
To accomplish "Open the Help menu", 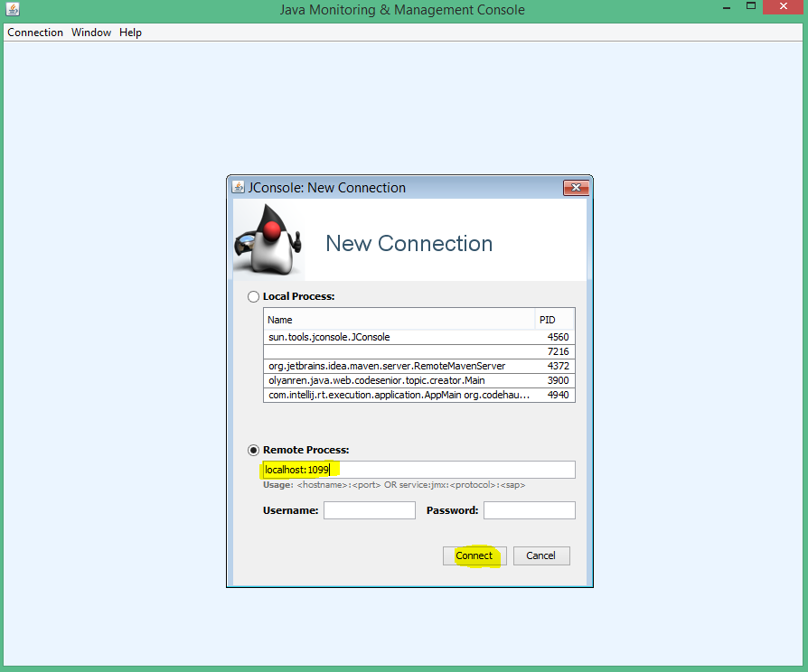I will [130, 33].
